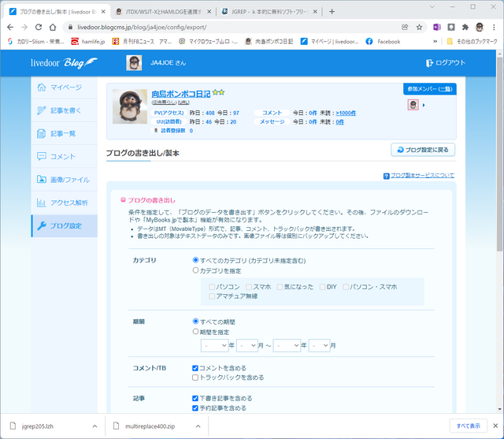
Task: Select すべてのカテゴリ radio button
Action: click(195, 260)
